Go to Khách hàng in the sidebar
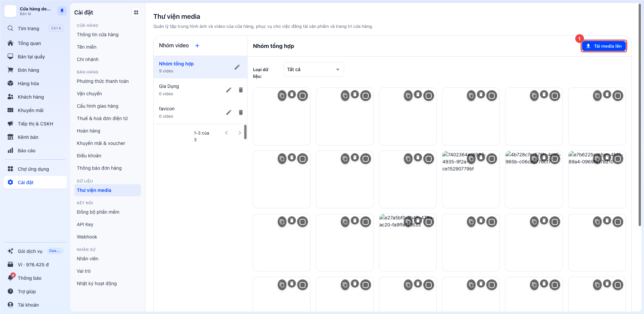 (35, 97)
